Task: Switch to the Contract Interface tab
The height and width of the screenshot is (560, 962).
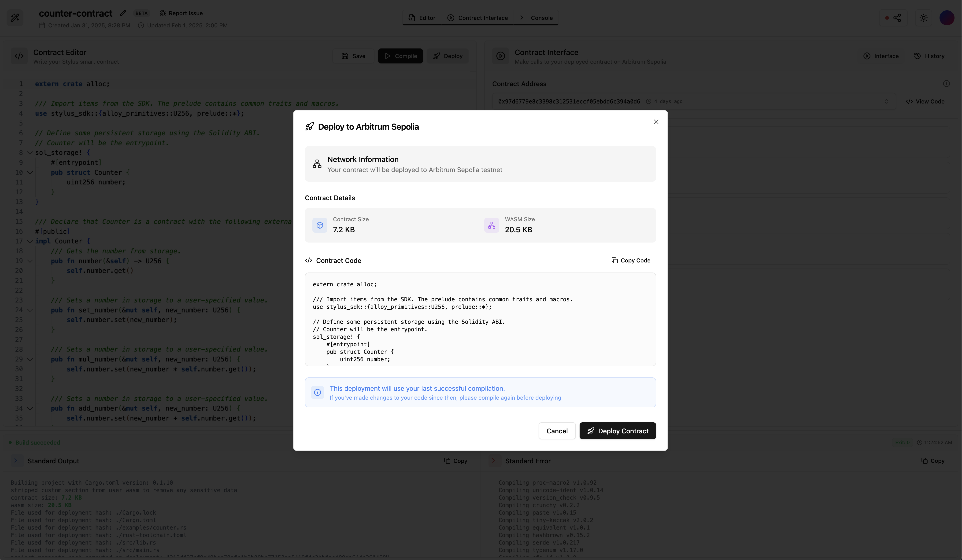Action: click(477, 18)
